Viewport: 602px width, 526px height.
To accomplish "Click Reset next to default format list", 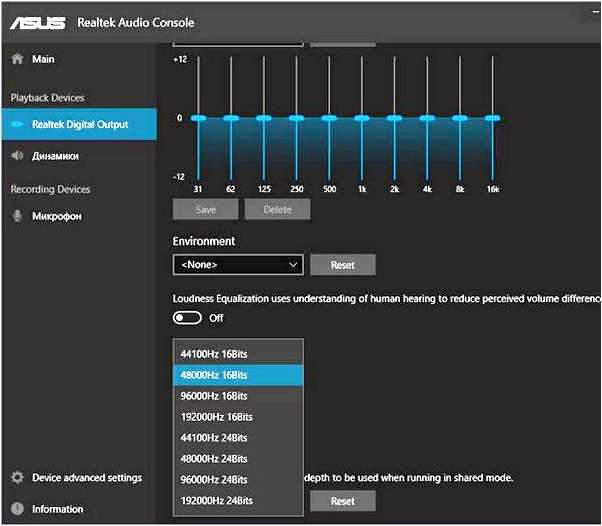I will tap(343, 501).
